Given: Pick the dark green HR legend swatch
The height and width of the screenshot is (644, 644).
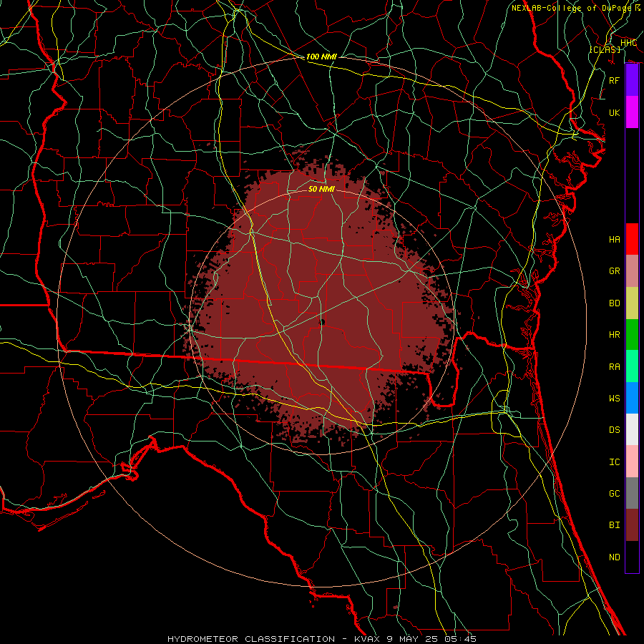Looking at the screenshot, I should 632,335.
